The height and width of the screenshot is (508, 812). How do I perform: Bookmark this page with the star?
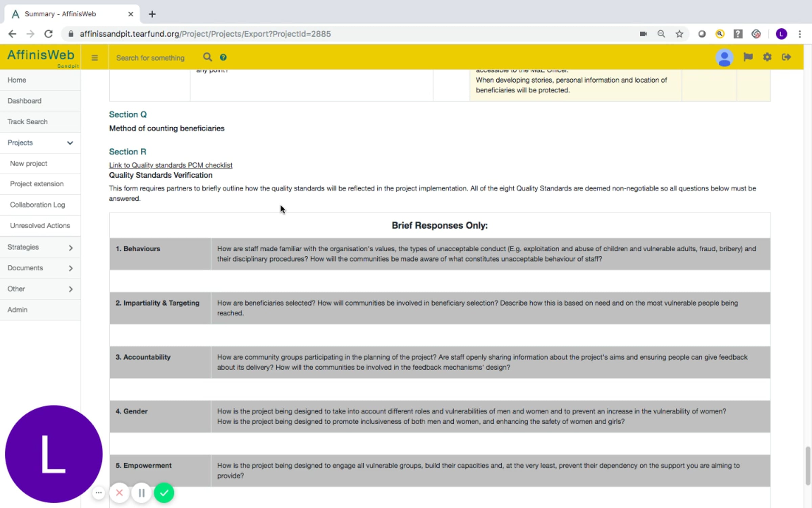pyautogui.click(x=679, y=34)
